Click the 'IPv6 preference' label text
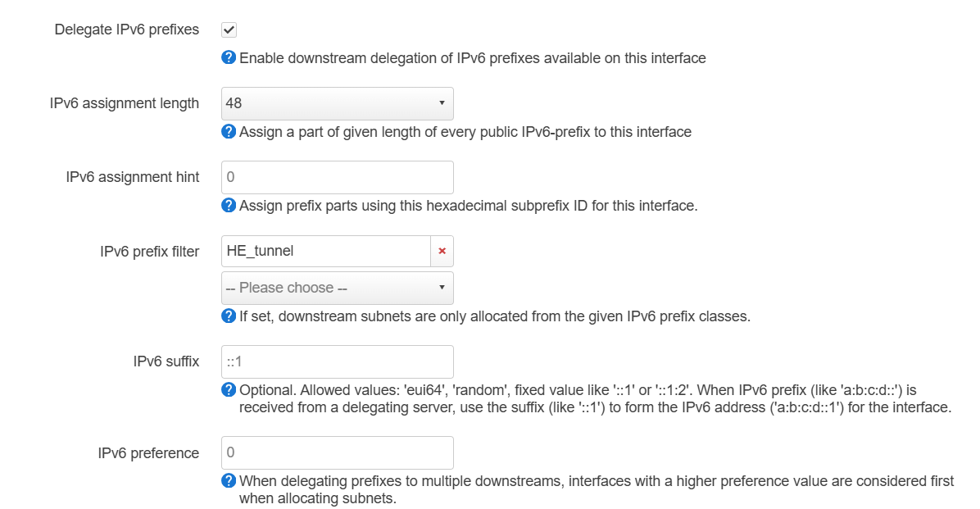 (148, 453)
